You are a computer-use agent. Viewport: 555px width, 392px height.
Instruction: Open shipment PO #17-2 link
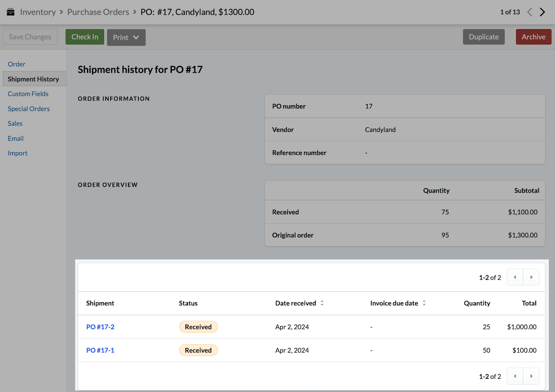tap(100, 327)
